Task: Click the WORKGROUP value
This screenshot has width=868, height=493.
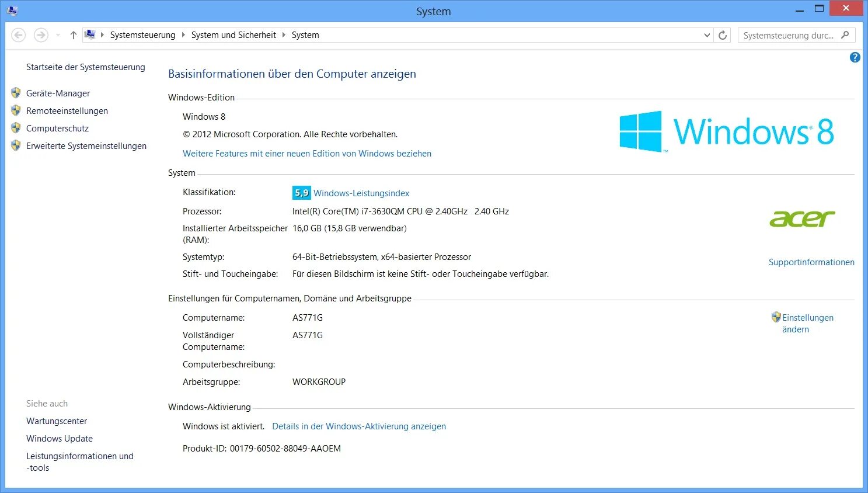Action: [x=319, y=382]
